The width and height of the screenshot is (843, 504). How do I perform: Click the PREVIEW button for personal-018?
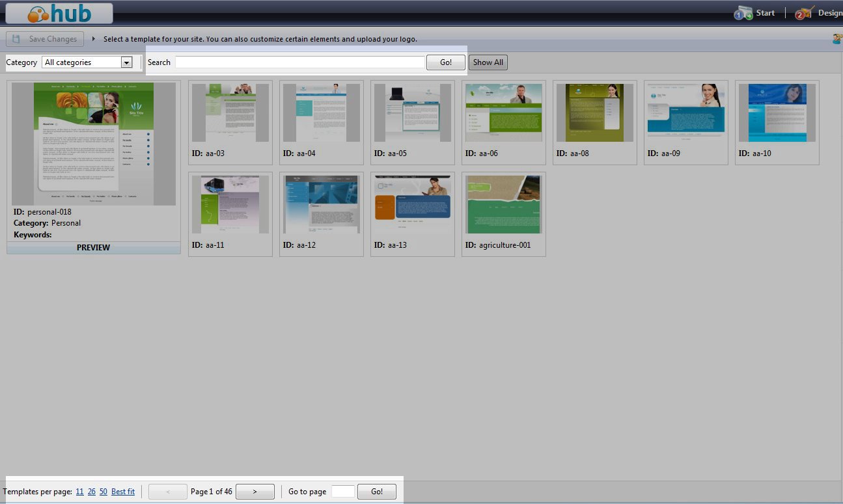pos(93,248)
